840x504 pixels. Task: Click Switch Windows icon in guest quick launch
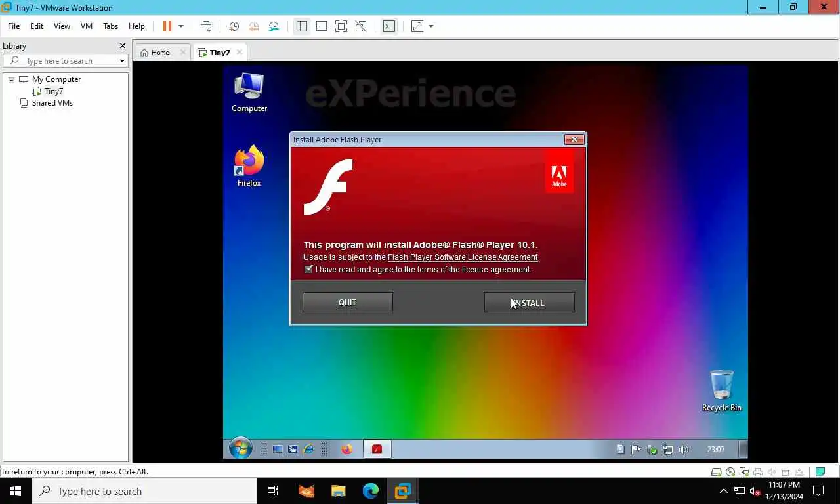[293, 450]
